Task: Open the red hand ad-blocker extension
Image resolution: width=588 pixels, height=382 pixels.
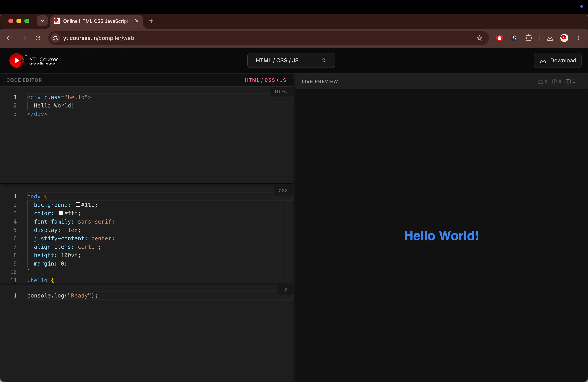Action: click(500, 38)
